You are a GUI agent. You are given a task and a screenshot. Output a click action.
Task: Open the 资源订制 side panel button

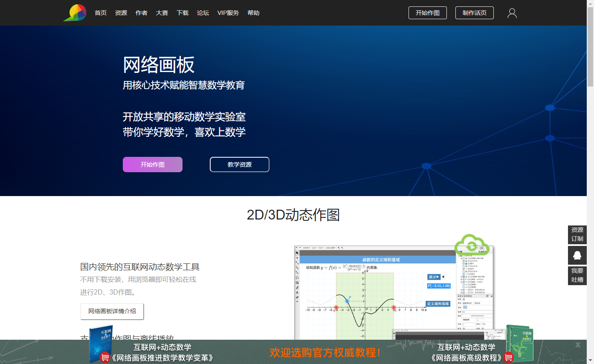pyautogui.click(x=577, y=234)
